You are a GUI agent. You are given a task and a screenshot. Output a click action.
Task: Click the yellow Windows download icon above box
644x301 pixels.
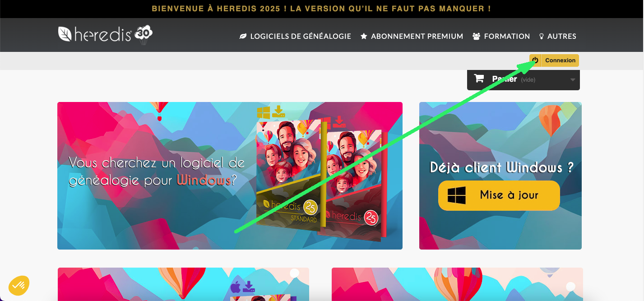tap(271, 112)
